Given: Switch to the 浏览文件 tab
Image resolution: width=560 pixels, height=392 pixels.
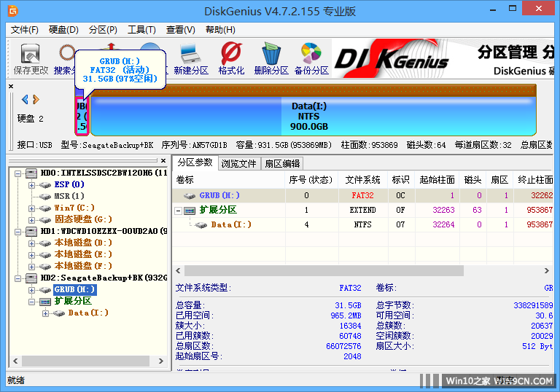Looking at the screenshot, I should 238,163.
